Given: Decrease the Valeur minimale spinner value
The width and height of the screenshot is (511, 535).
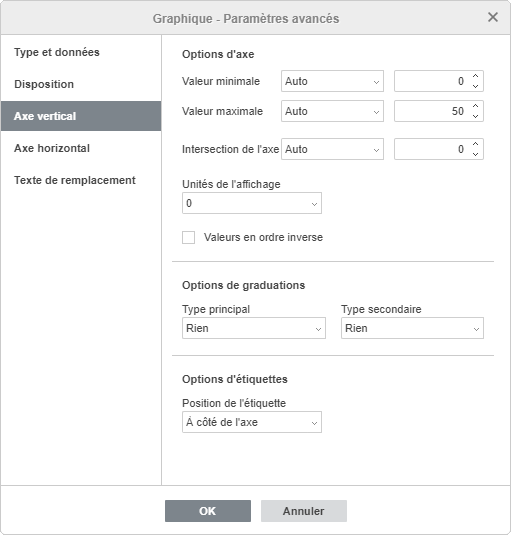Looking at the screenshot, I should coord(476,86).
